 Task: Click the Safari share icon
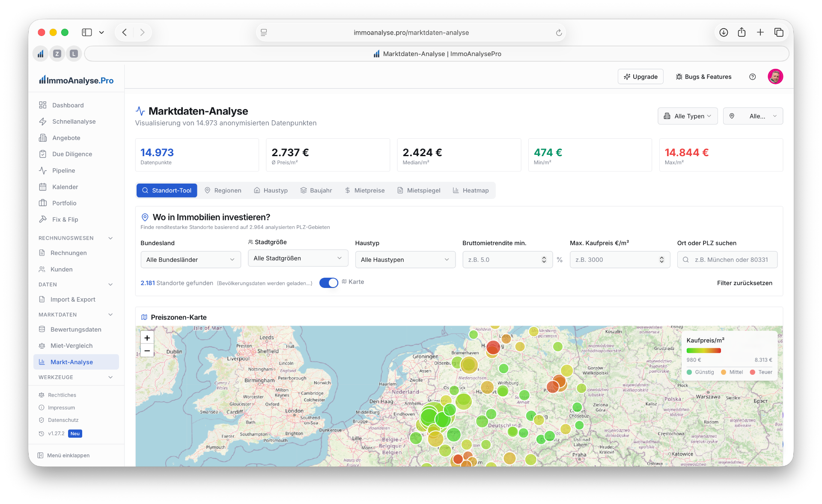(742, 33)
